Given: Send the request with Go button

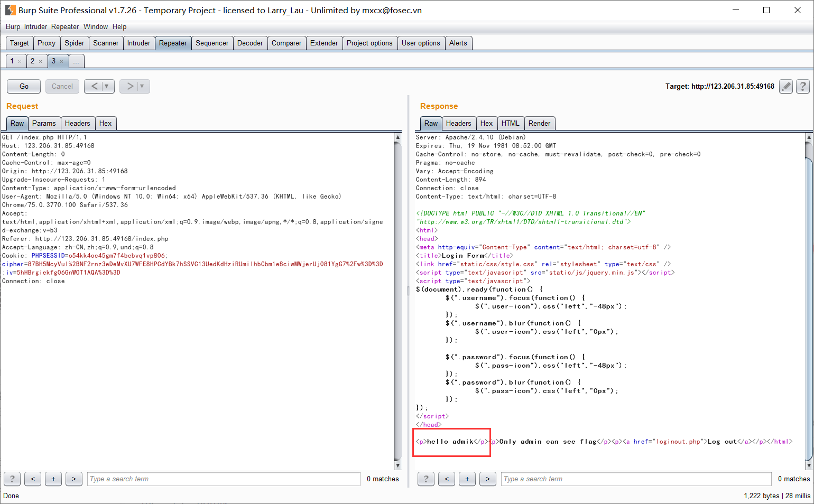Looking at the screenshot, I should click(x=24, y=86).
